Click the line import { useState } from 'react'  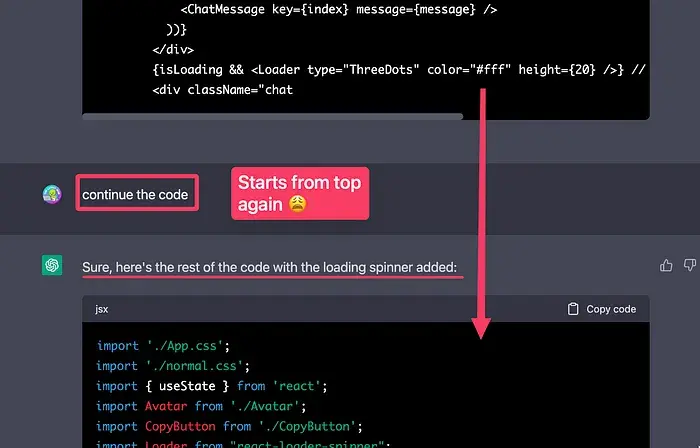pyautogui.click(x=212, y=386)
